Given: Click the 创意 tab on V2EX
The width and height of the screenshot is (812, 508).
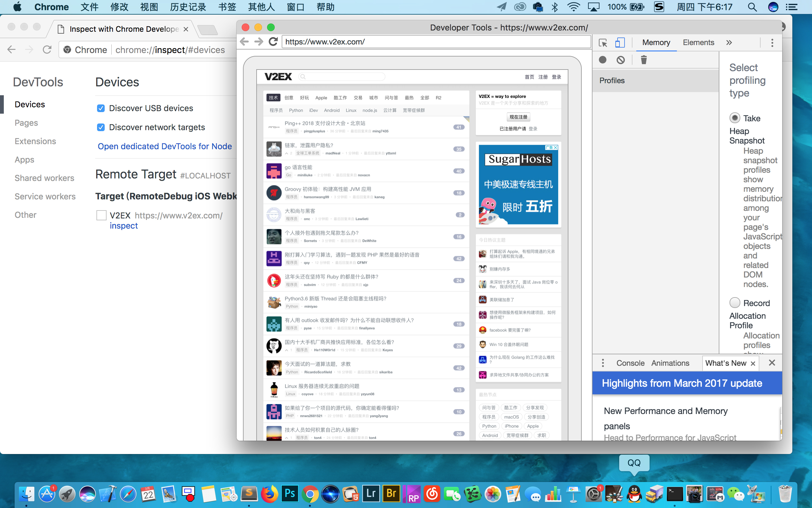Looking at the screenshot, I should [289, 98].
